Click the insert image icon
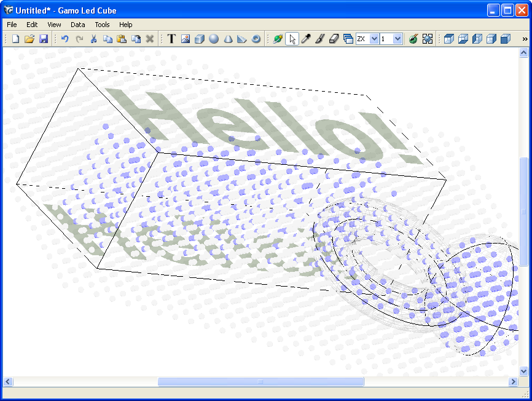This screenshot has height=401, width=532. tap(186, 39)
